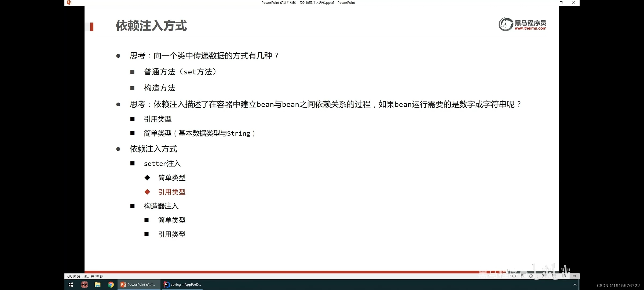Click the red brick app taskbar icon
The width and height of the screenshot is (644, 290).
(85, 285)
